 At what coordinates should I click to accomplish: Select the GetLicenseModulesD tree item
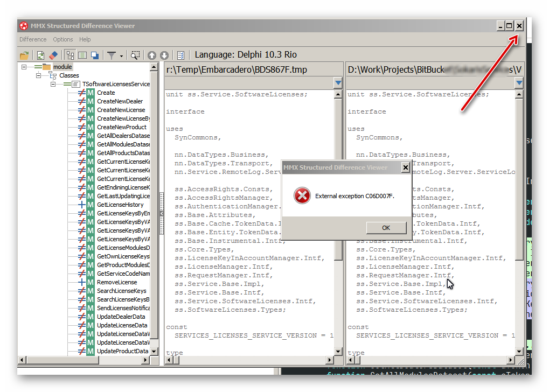pos(123,248)
